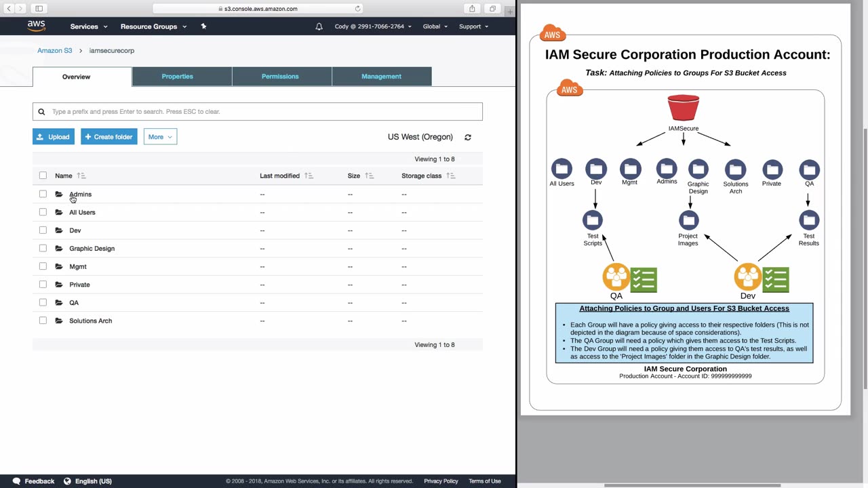The image size is (868, 488).
Task: Click the Graphic Design folder icon in the S3 list
Action: tap(59, 249)
